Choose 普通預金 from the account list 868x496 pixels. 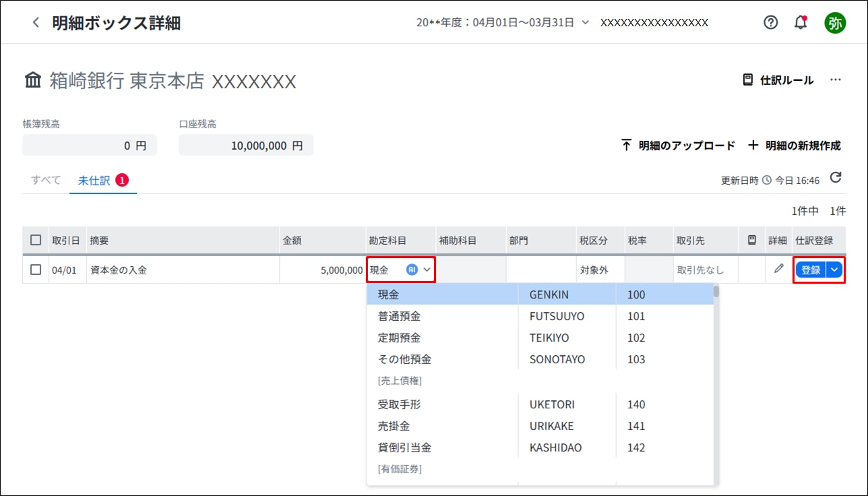[x=399, y=316]
